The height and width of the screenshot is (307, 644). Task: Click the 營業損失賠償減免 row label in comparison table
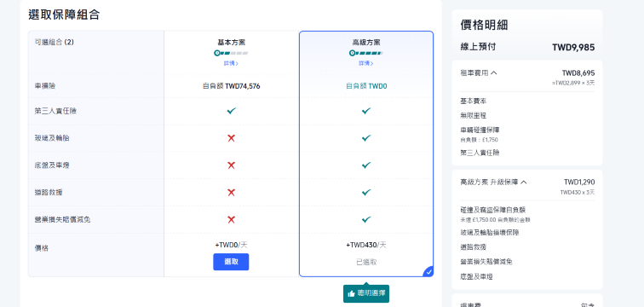62,219
